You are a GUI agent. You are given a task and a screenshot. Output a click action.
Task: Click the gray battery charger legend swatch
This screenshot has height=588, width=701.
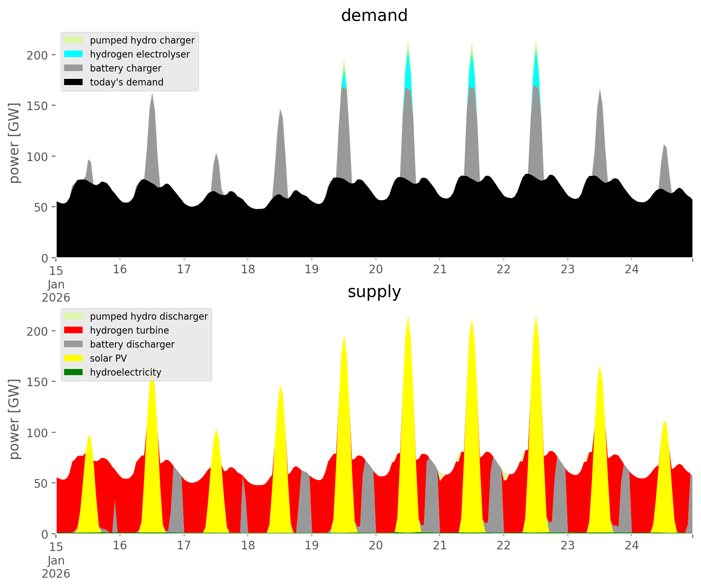[74, 68]
